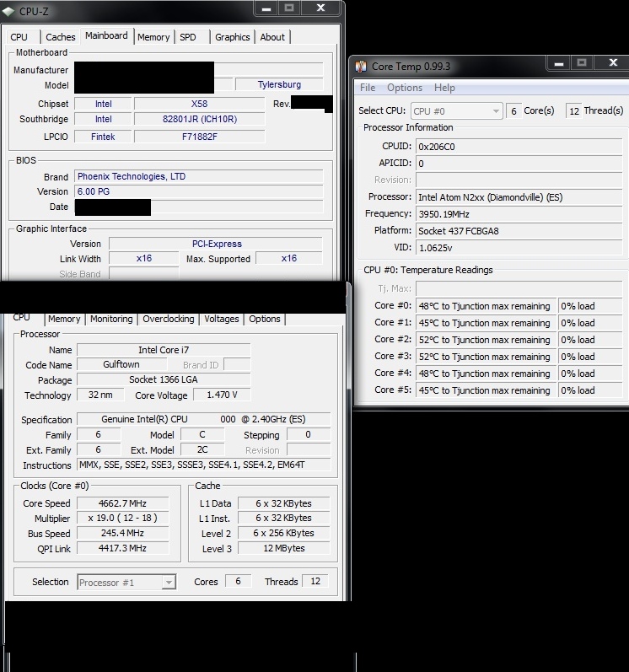Open the Options menu in Core Temp
Viewport: 629px width, 672px height.
pos(405,88)
